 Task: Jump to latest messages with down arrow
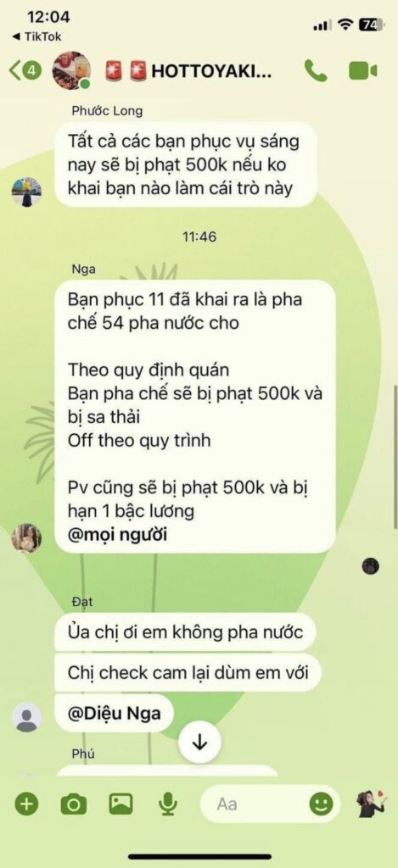[199, 743]
